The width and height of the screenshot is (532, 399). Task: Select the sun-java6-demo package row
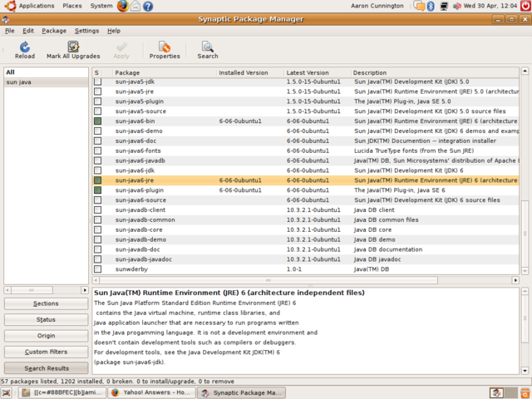pos(305,131)
